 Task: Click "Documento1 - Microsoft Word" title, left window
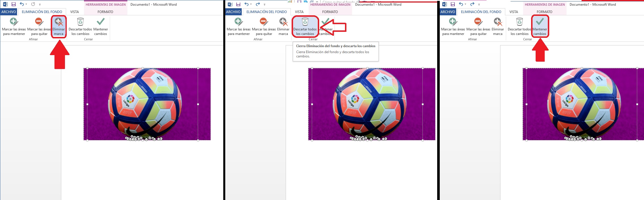coord(153,5)
